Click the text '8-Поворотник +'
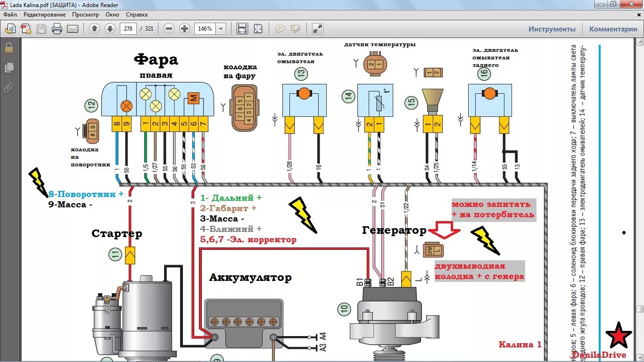Screen dimensions: 644x362 click(x=86, y=194)
